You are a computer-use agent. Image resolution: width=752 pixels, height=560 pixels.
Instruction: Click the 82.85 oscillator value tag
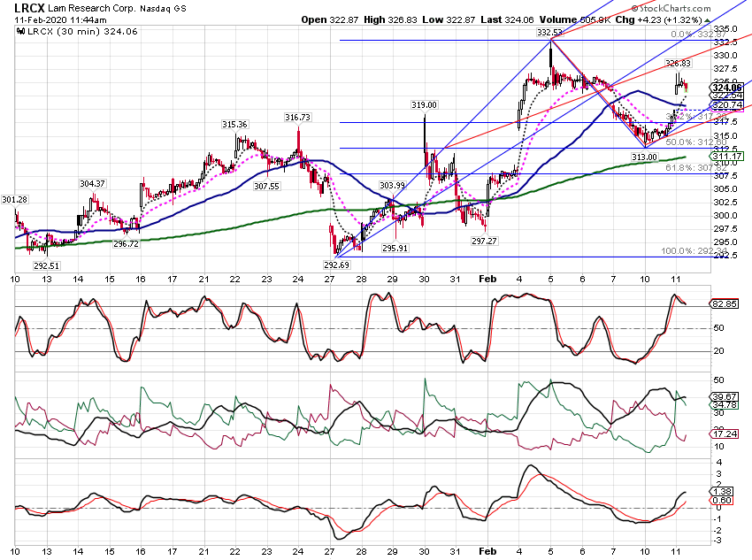725,304
